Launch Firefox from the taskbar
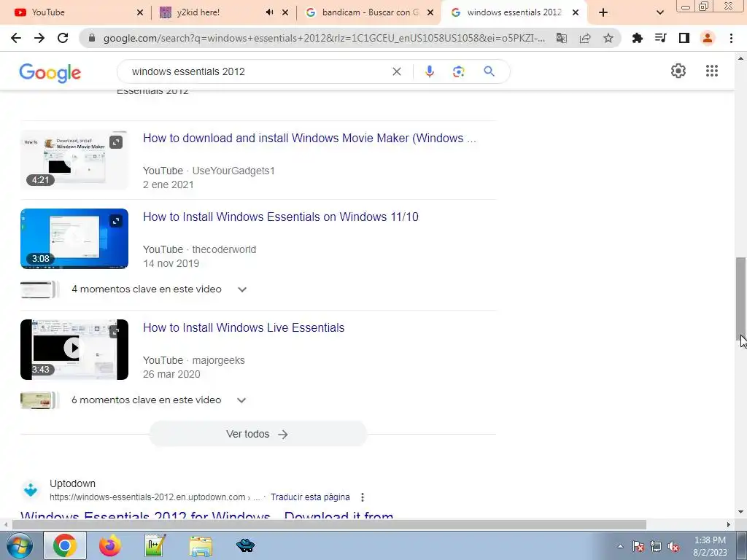Image resolution: width=747 pixels, height=560 pixels. coord(110,545)
